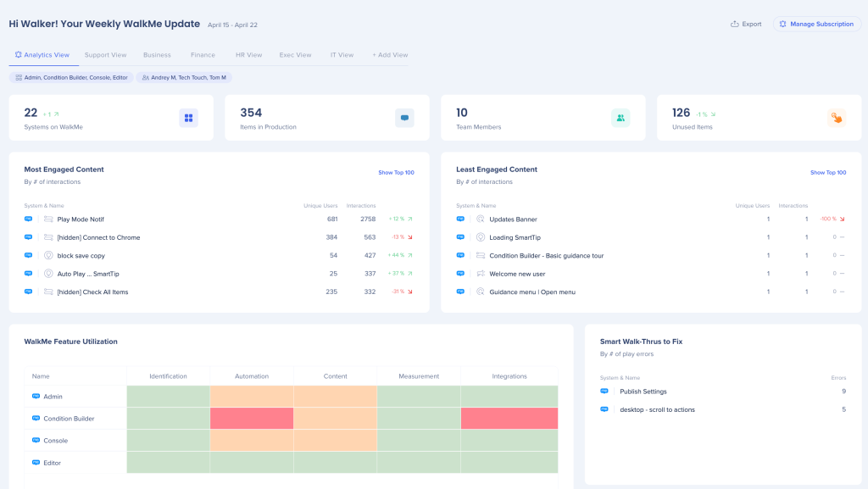Click the Unused Items orange icon
This screenshot has height=489, width=868.
coord(837,118)
